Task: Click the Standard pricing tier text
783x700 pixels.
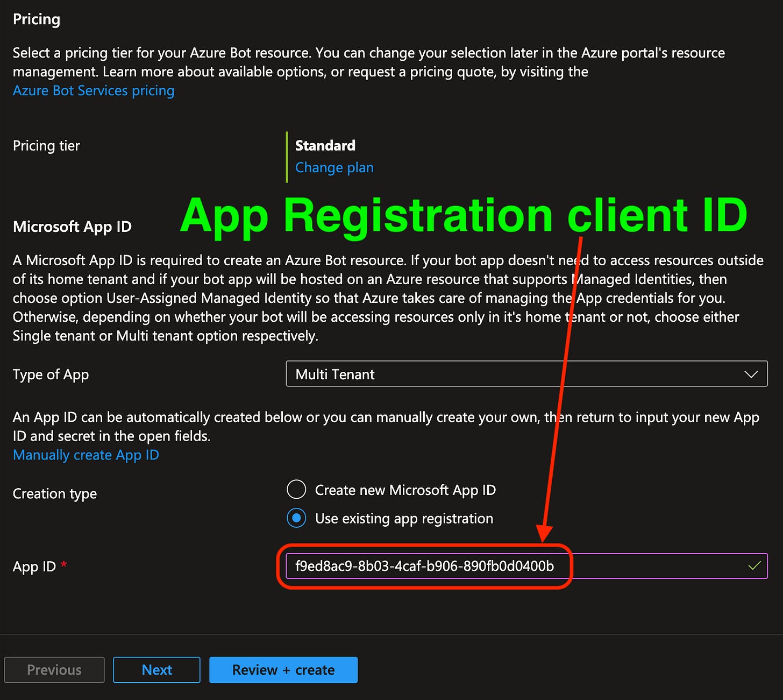Action: (x=325, y=145)
